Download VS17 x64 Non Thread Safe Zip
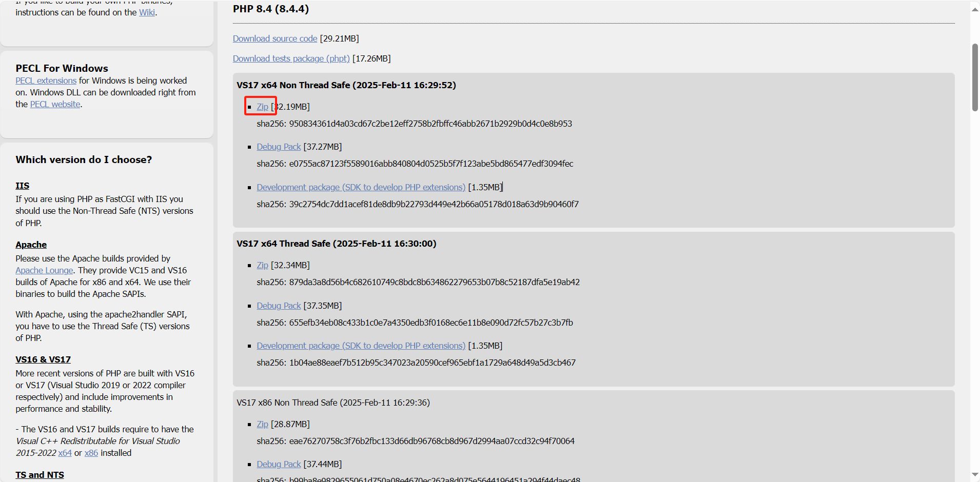The width and height of the screenshot is (980, 482). point(262,107)
